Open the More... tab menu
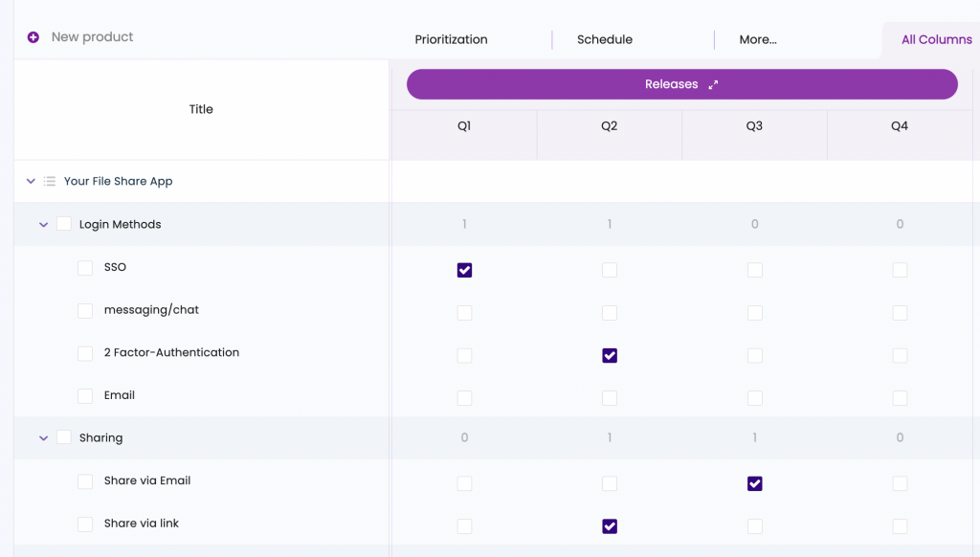This screenshot has height=557, width=980. [757, 40]
